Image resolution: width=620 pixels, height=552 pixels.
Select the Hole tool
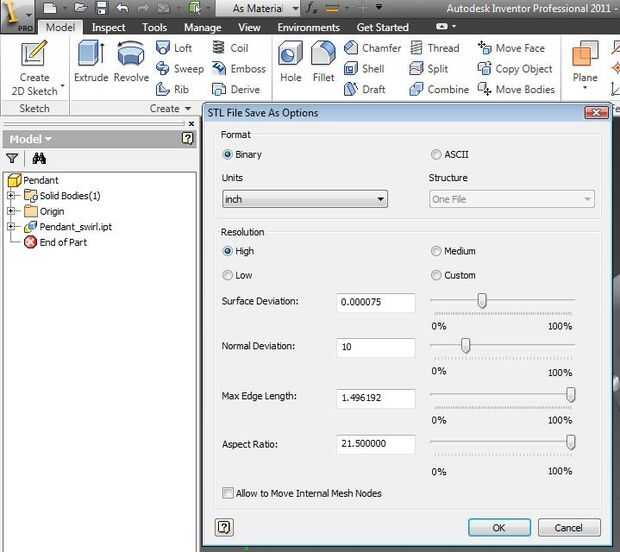click(290, 61)
